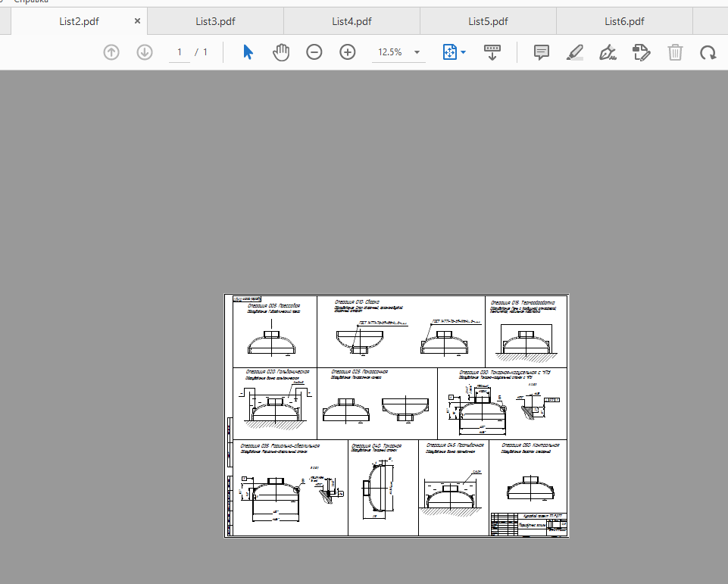Rotate the page with the circular arrow
This screenshot has height=584, width=728.
pos(708,52)
